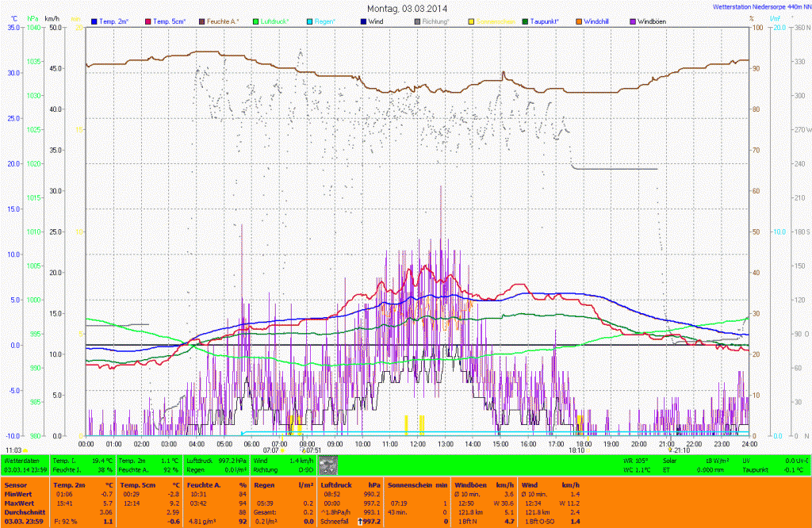Toggle the green Luftdruck legend square
The width and height of the screenshot is (812, 528).
click(x=256, y=20)
